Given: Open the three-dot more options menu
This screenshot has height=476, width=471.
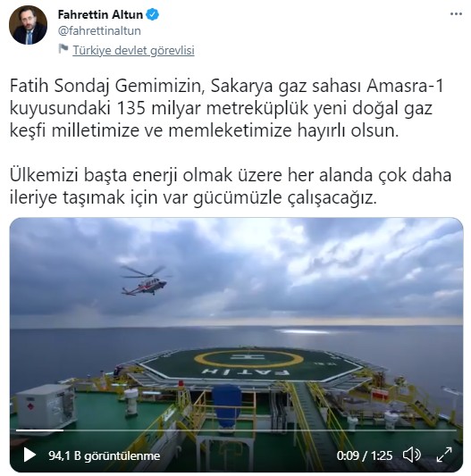Looking at the screenshot, I should [456, 14].
